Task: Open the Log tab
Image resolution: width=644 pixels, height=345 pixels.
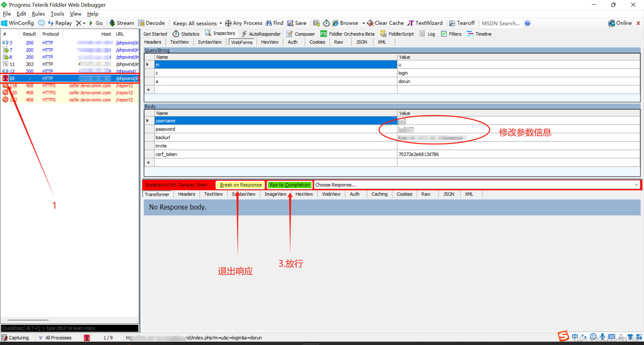Action: pos(427,34)
